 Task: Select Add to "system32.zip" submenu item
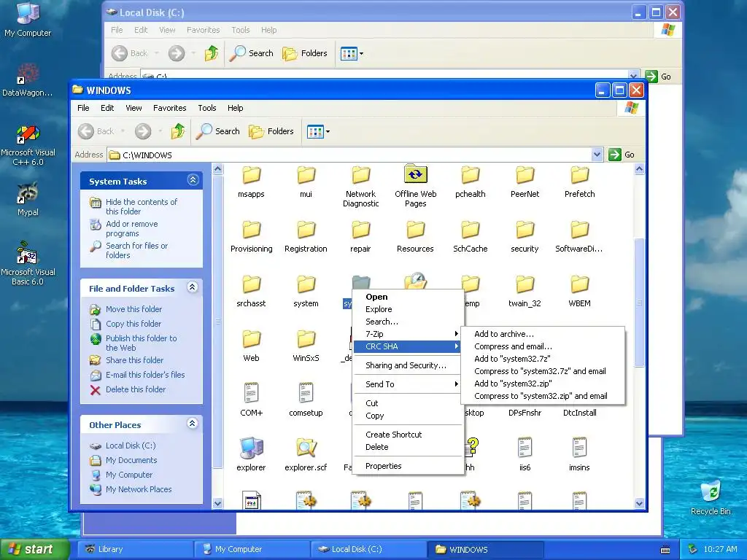click(543, 384)
